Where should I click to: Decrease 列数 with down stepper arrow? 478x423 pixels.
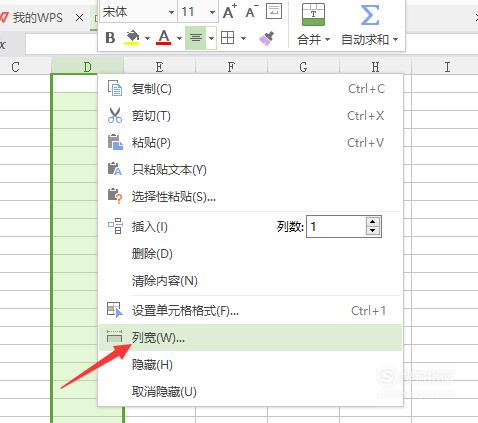point(373,231)
